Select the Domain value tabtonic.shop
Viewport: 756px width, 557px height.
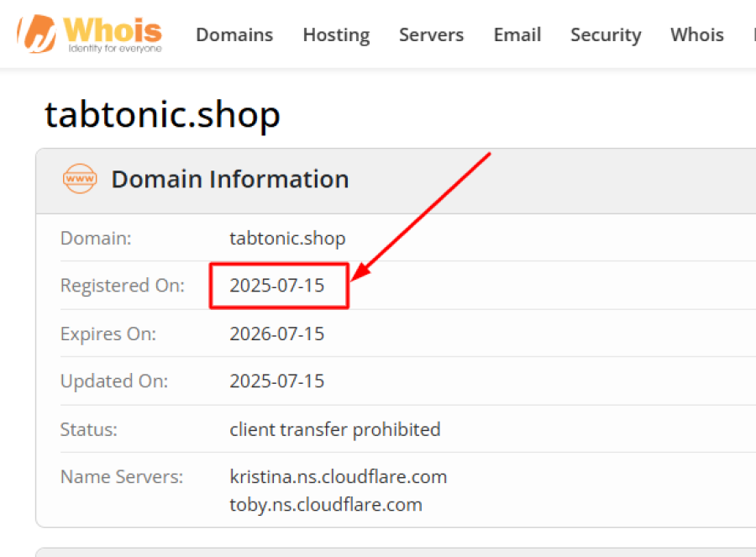point(287,239)
